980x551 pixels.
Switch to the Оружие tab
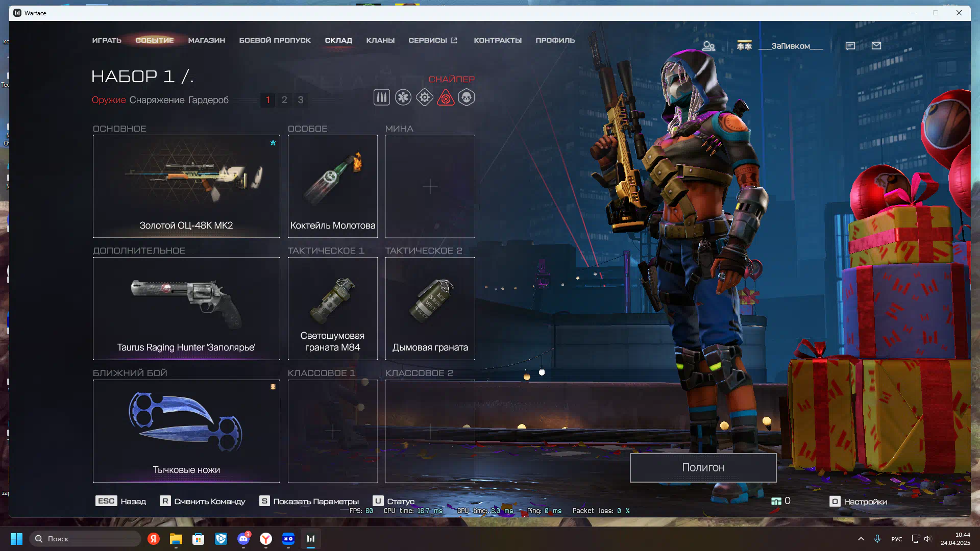[x=109, y=100]
